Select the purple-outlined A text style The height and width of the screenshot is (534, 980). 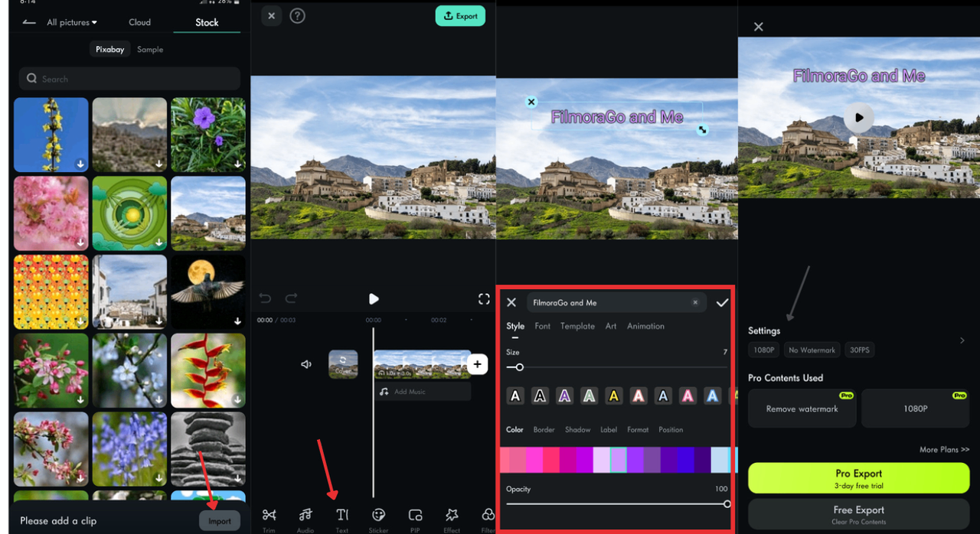coord(564,396)
